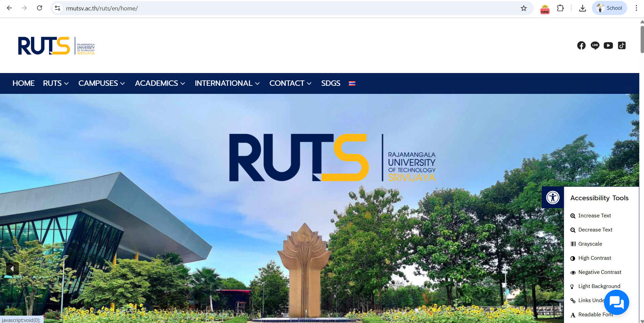Activate the Readable Font option
644x323 pixels.
tap(595, 314)
